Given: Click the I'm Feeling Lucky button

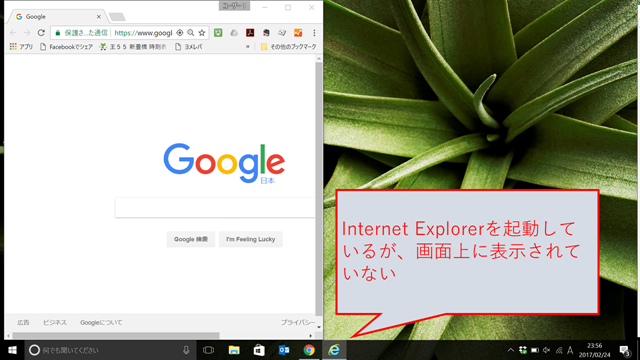Looking at the screenshot, I should coord(251,239).
